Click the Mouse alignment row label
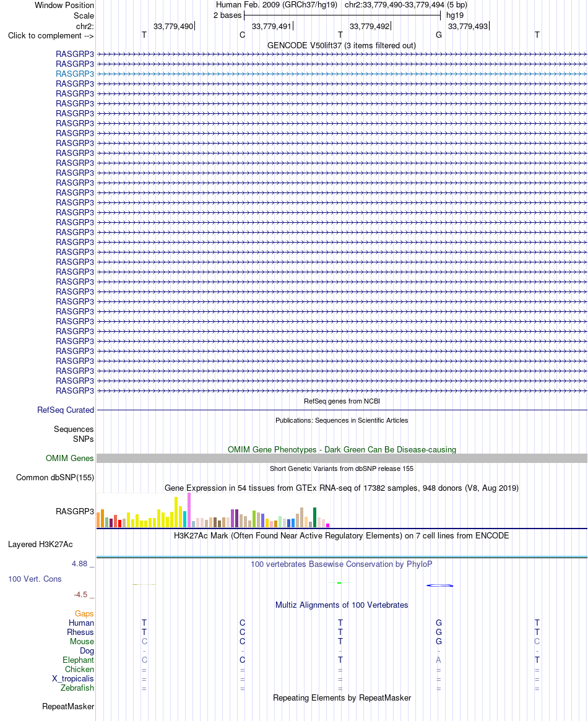588x721 pixels. tap(82, 641)
